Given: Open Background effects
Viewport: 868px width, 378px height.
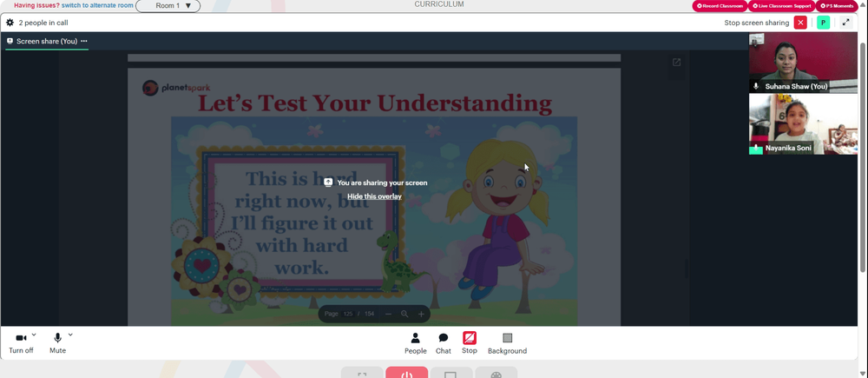Looking at the screenshot, I should [x=507, y=343].
